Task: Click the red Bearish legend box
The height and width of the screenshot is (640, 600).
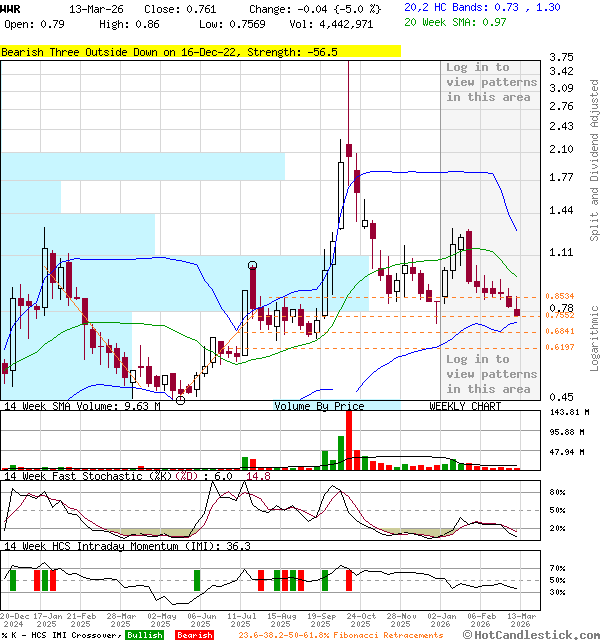Action: tap(193, 635)
